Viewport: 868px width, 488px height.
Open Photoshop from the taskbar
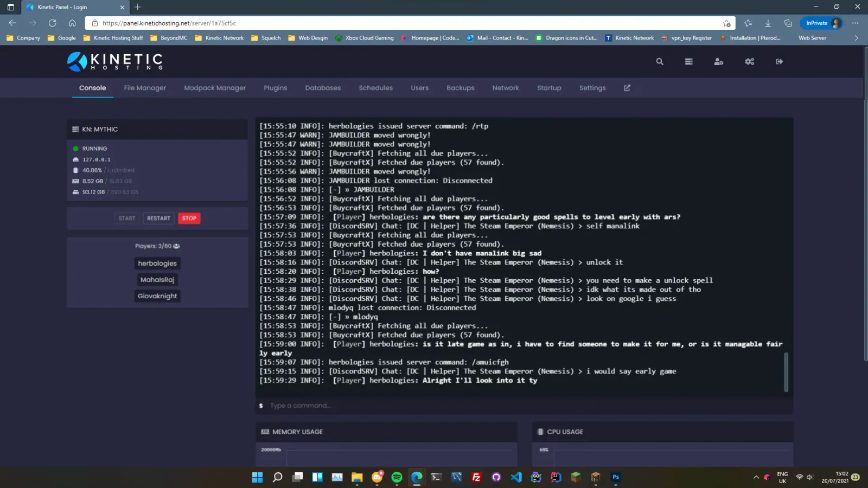point(616,477)
